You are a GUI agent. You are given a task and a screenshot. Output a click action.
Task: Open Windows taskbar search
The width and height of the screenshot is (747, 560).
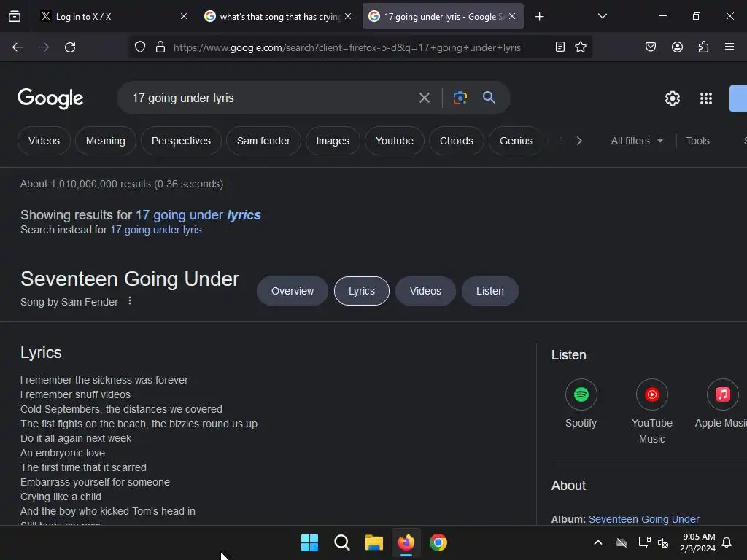[342, 542]
